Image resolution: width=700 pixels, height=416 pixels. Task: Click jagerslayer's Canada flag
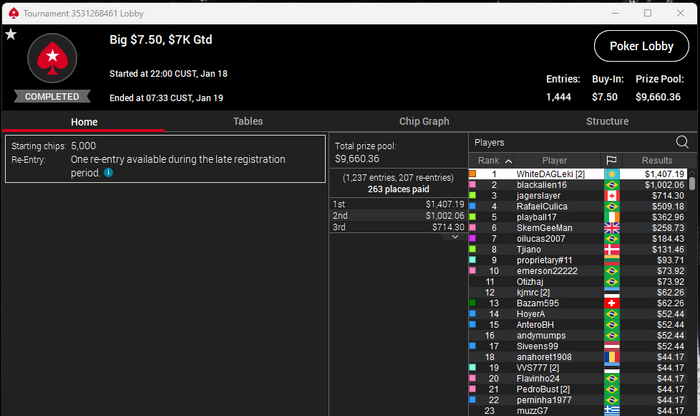(x=612, y=196)
